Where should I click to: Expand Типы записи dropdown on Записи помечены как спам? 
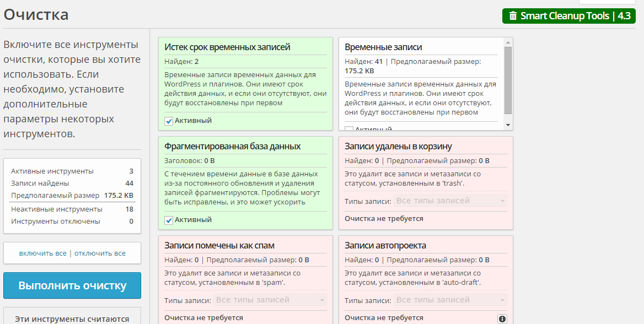(x=270, y=299)
